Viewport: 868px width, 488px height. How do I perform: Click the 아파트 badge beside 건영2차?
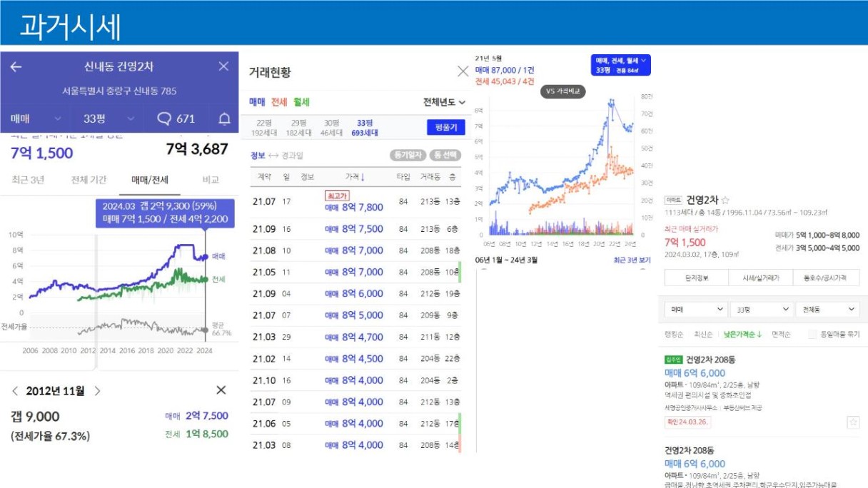(x=673, y=200)
